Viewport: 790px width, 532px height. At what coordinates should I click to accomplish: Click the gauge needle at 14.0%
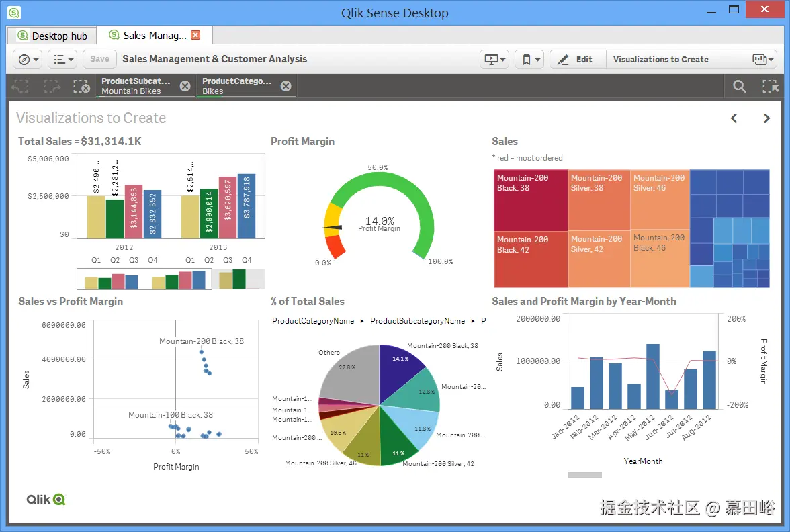pyautogui.click(x=333, y=228)
